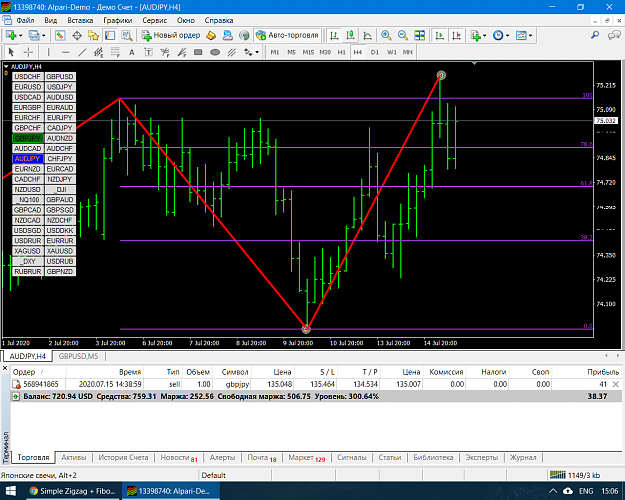Select the text label T tool
The image size is (625, 500).
tap(148, 52)
